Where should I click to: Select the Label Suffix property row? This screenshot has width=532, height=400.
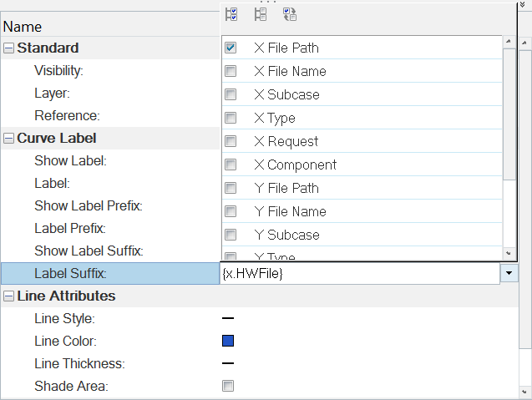coord(82,273)
